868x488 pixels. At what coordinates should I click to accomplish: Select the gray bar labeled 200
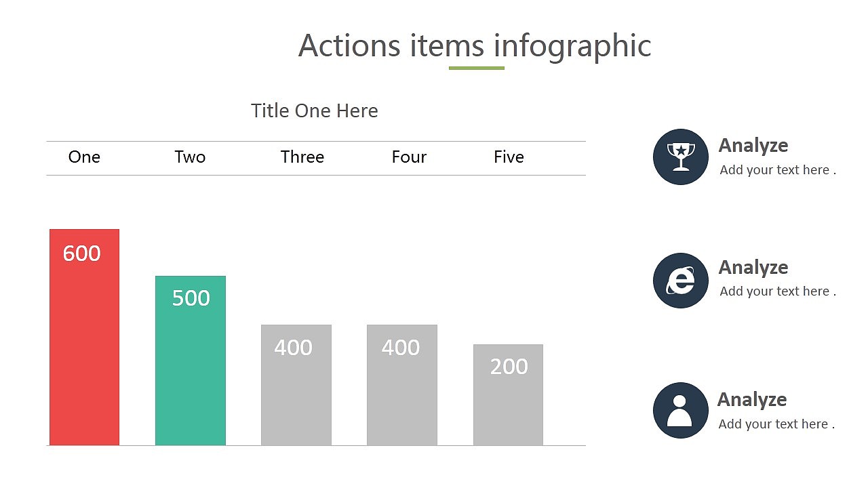[508, 395]
